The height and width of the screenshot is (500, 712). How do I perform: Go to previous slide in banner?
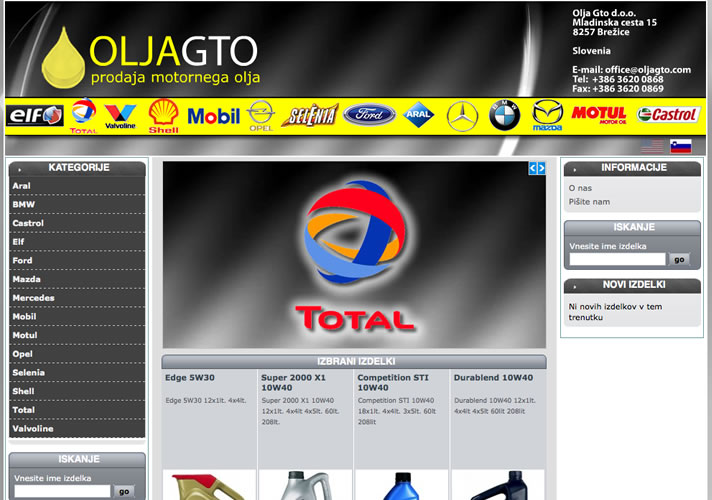(532, 169)
